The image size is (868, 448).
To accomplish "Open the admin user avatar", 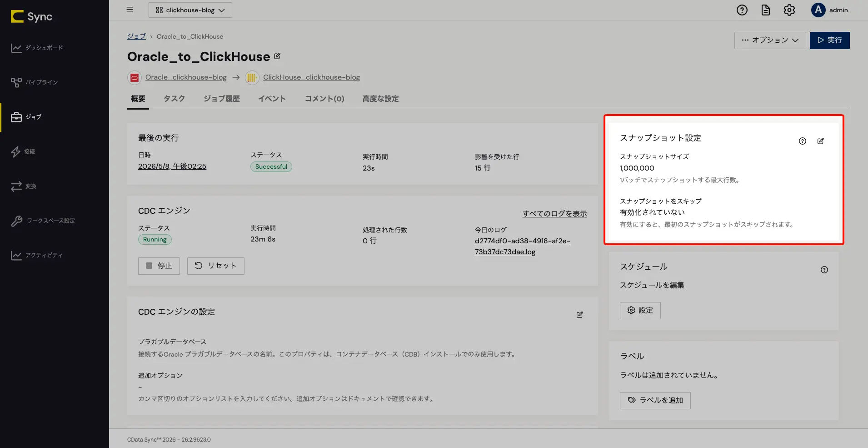I will coord(818,10).
